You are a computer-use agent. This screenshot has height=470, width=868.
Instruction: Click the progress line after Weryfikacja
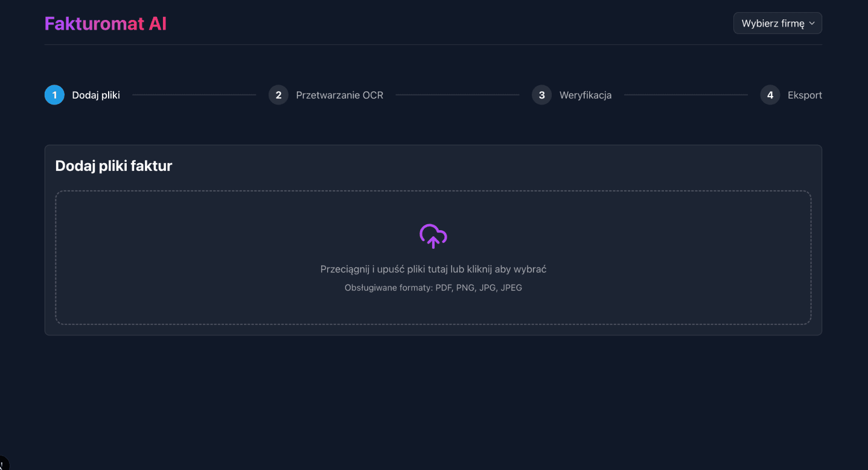point(686,95)
